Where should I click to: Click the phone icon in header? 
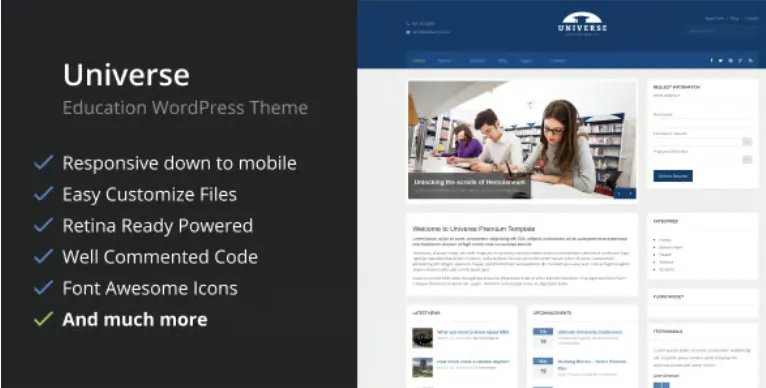click(x=408, y=23)
